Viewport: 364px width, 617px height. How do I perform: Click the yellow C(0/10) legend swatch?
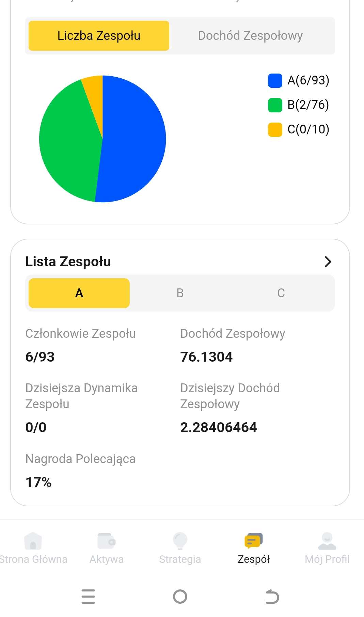click(275, 130)
